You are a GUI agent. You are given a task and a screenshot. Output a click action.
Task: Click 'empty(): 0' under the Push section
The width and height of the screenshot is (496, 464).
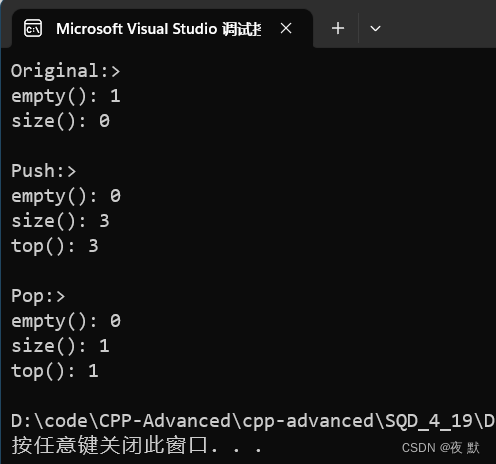(x=66, y=196)
